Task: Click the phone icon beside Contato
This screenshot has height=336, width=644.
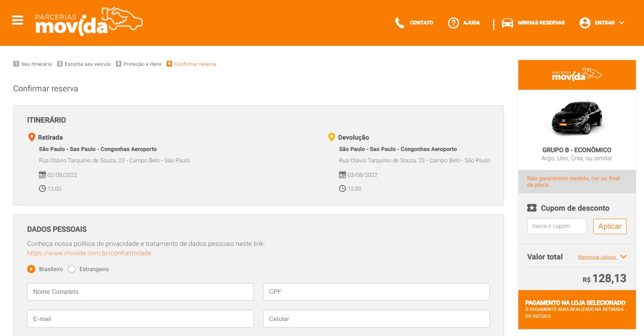Action: click(x=400, y=23)
